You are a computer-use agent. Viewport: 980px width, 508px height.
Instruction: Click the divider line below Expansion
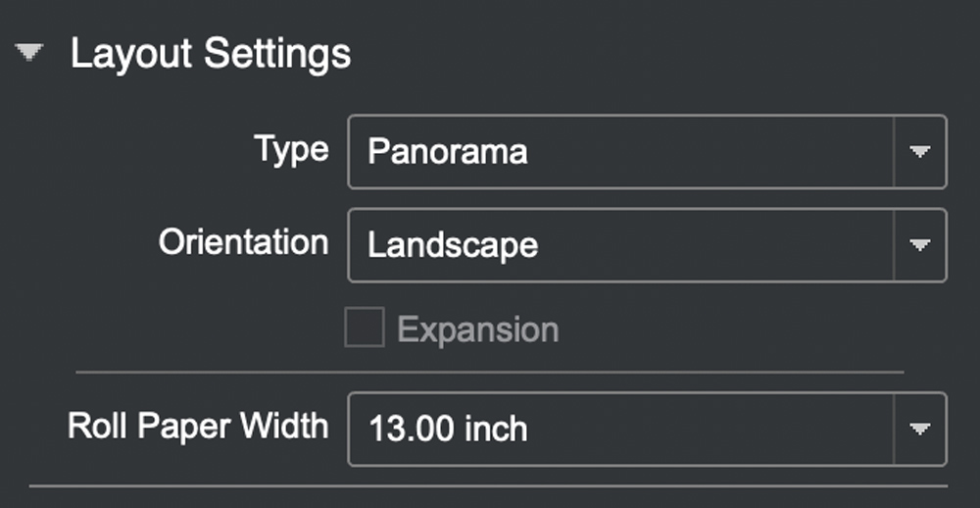coord(490,373)
